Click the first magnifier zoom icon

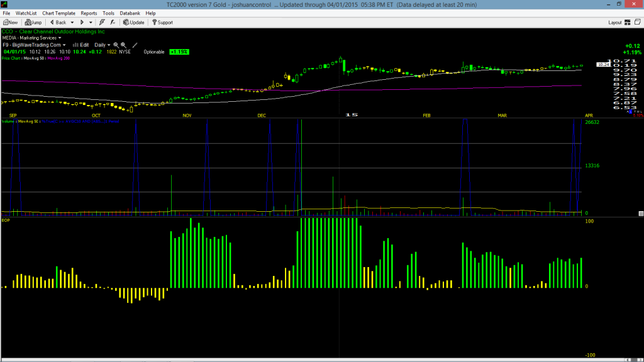[116, 45]
